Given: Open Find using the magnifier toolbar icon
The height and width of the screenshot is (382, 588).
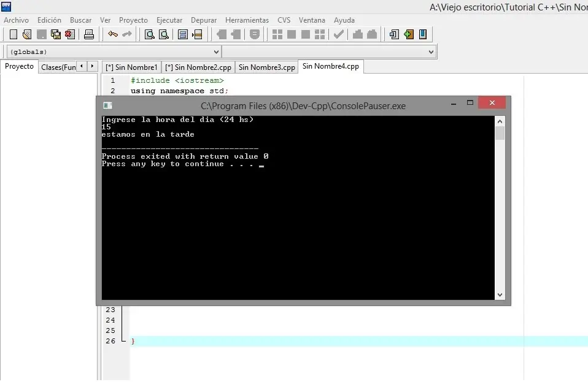Looking at the screenshot, I should [x=150, y=34].
